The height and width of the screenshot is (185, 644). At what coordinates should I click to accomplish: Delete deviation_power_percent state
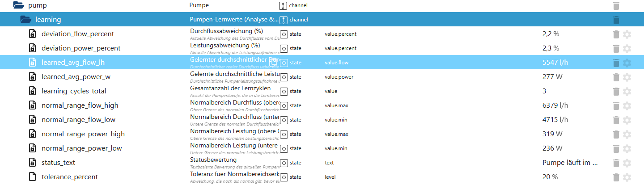click(616, 48)
